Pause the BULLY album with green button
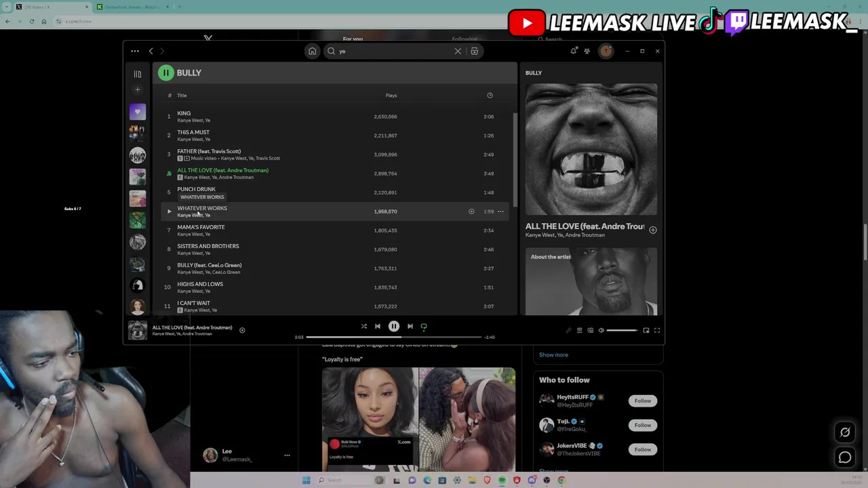 click(x=165, y=73)
